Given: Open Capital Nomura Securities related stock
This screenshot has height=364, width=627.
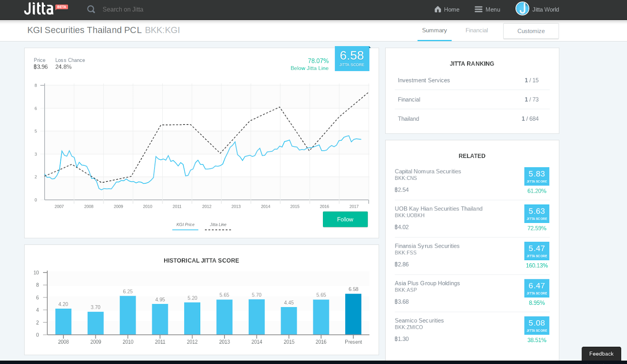Looking at the screenshot, I should point(428,171).
